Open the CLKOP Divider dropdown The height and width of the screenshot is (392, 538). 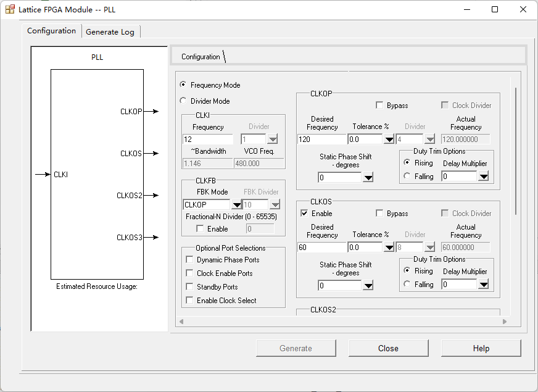pos(429,139)
